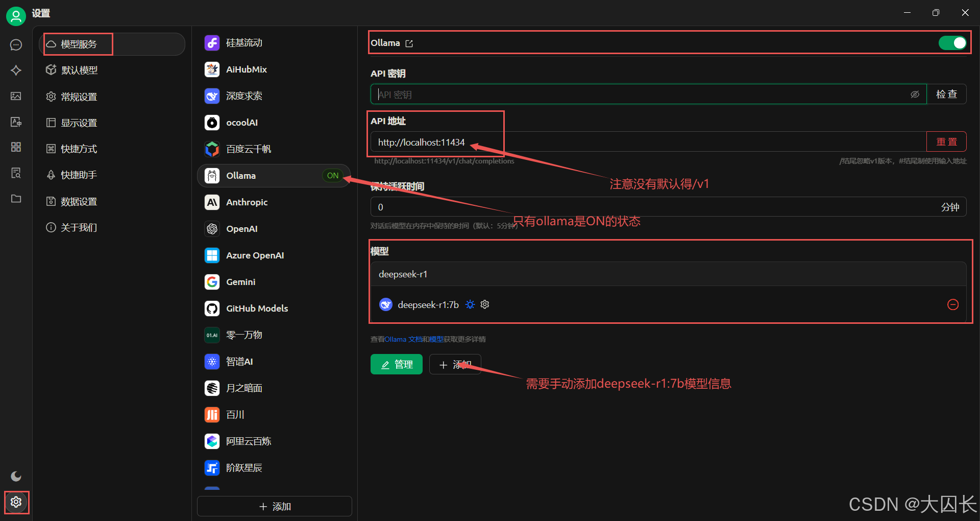Select the 月之暗面 provider
This screenshot has width=980, height=521.
click(274, 388)
